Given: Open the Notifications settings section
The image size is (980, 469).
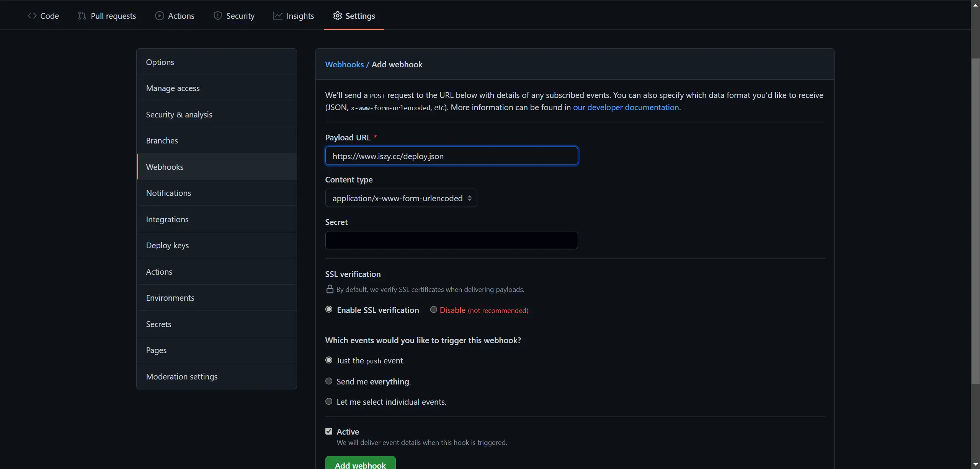Looking at the screenshot, I should (169, 193).
